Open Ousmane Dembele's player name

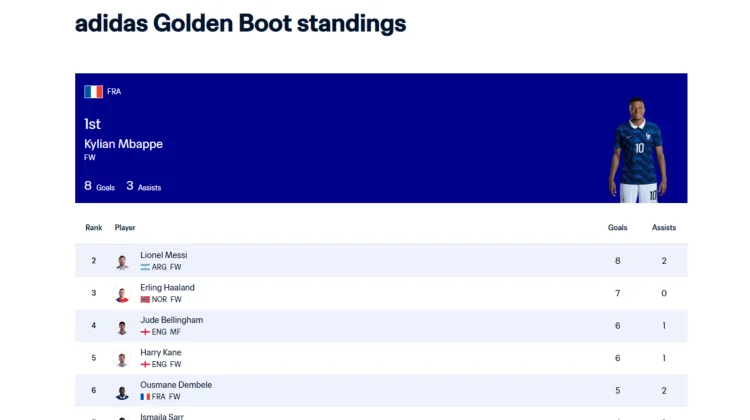[176, 385]
